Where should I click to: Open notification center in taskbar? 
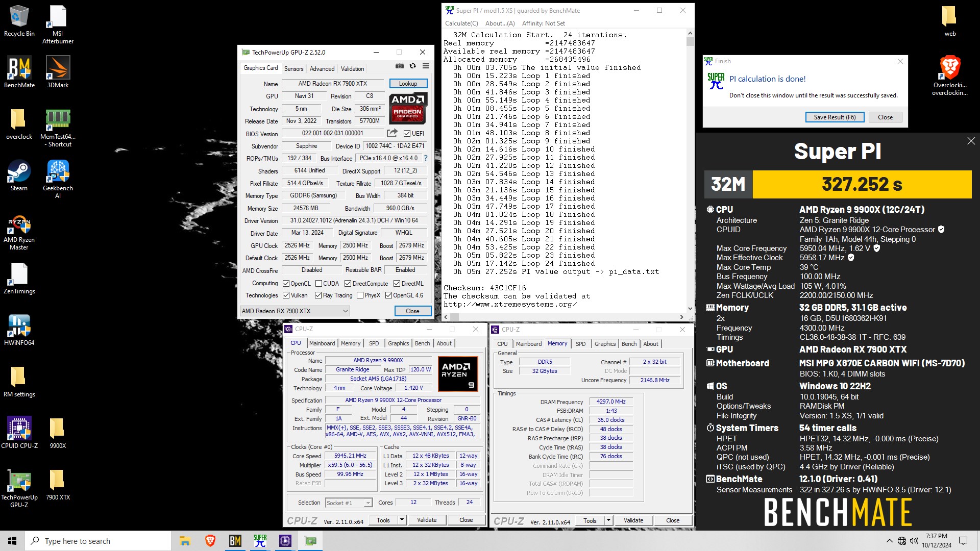point(963,541)
